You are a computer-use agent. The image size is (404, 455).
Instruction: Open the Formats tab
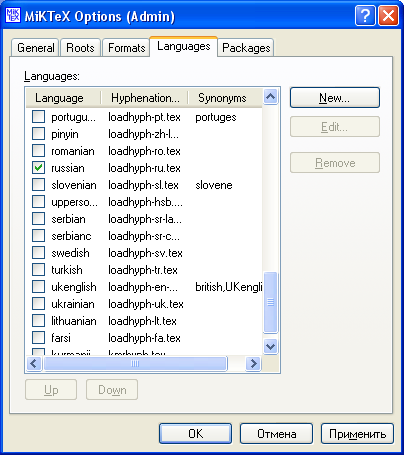[x=126, y=48]
